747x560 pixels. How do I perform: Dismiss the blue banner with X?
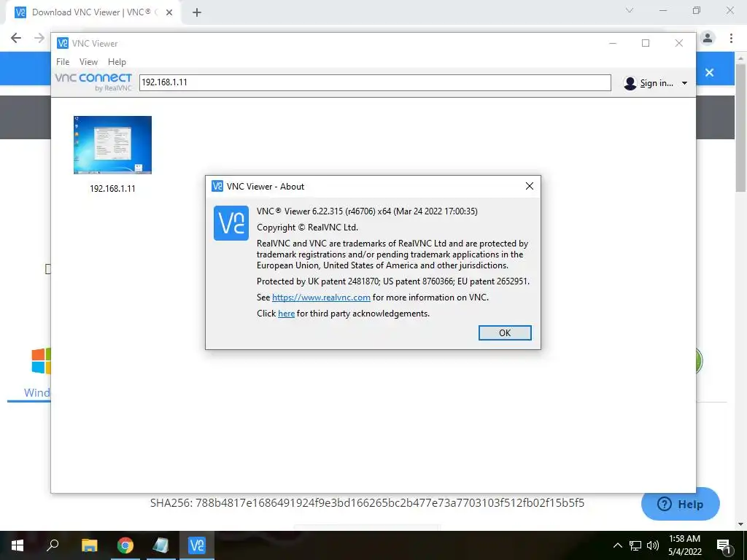[709, 72]
